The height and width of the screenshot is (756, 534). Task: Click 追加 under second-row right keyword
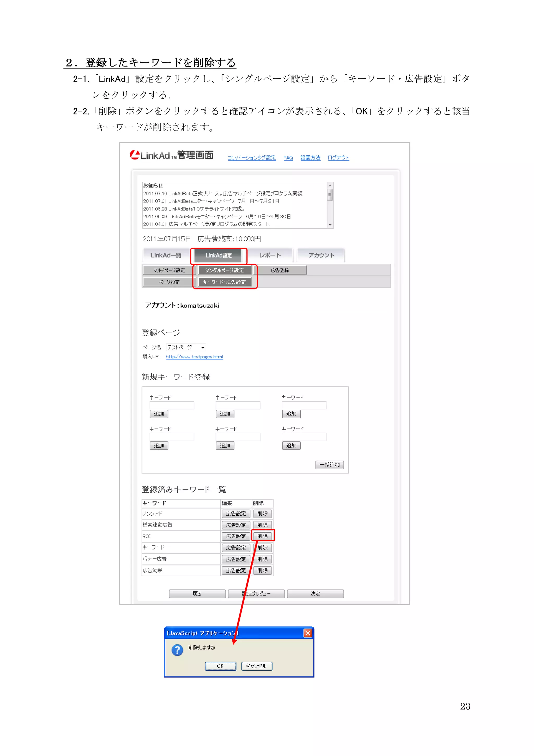click(291, 445)
